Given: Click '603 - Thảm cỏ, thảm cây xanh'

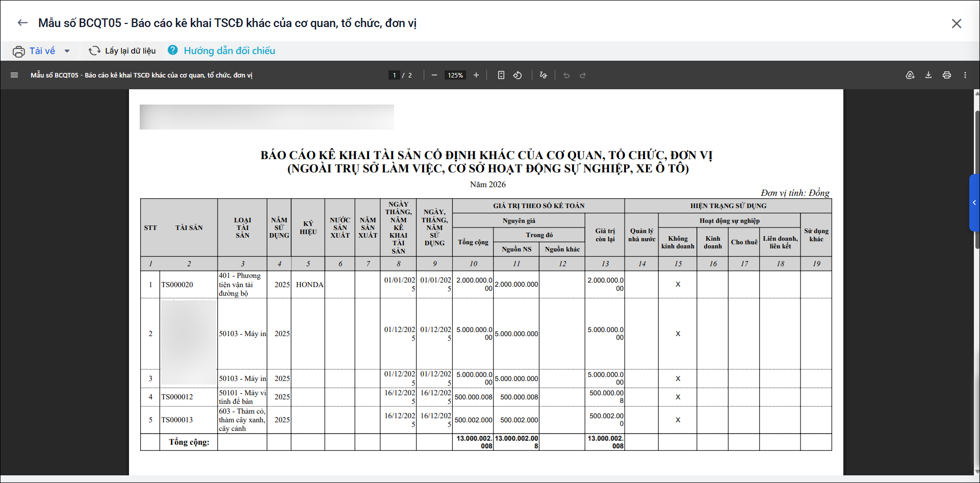Looking at the screenshot, I should click(x=242, y=420).
